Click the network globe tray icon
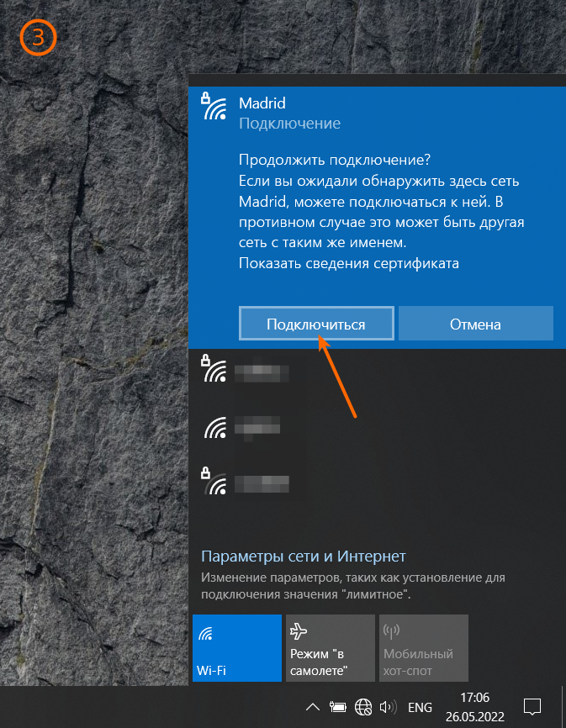This screenshot has width=566, height=728. (363, 706)
